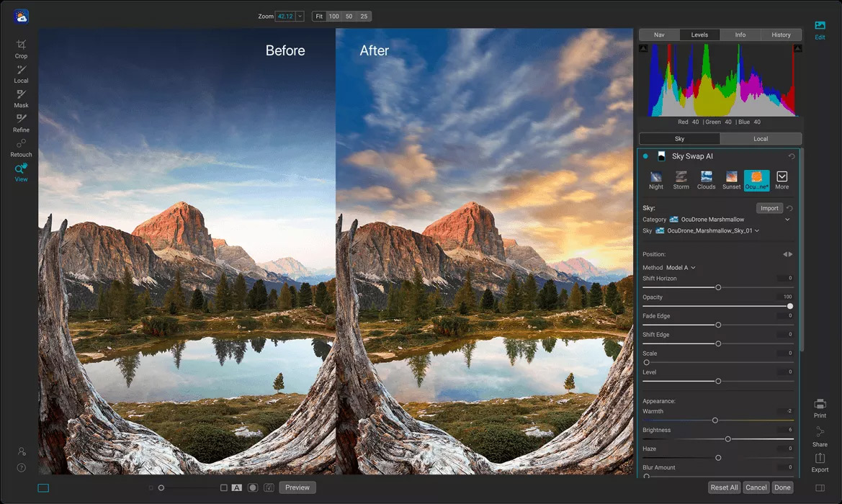842x504 pixels.
Task: Expand the More sky presets menu
Action: click(x=781, y=179)
